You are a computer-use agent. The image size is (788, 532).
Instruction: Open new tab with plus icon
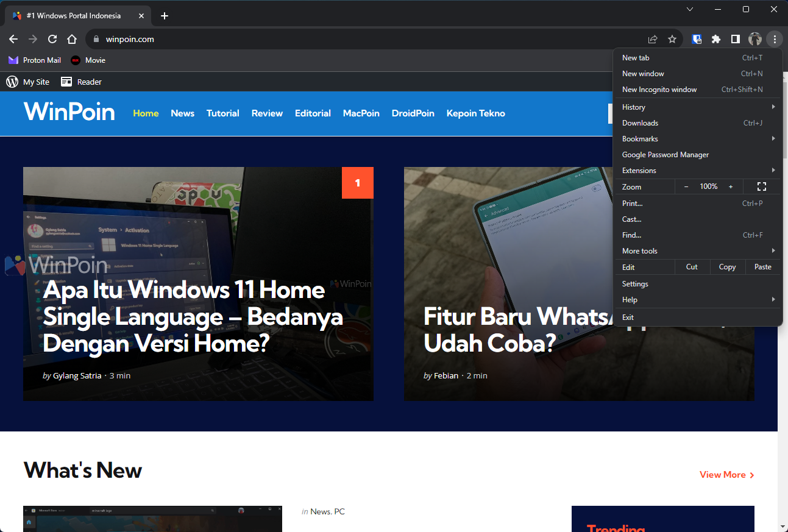[164, 16]
